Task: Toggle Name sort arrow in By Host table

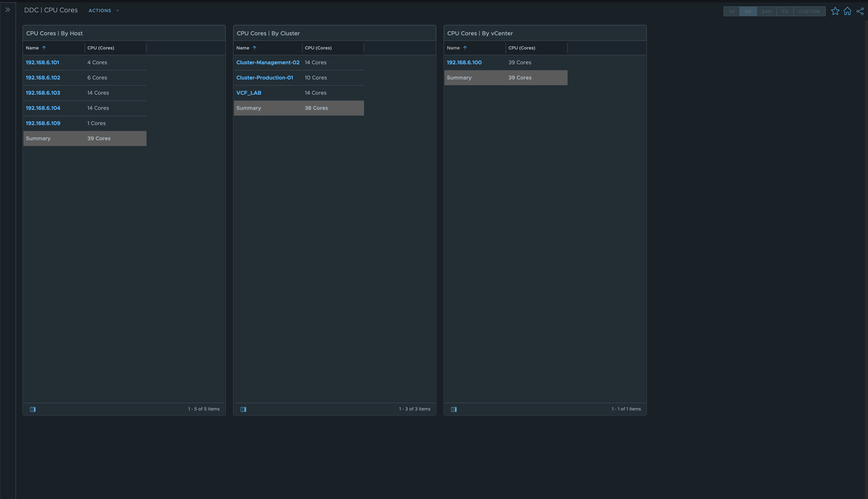Action: click(44, 48)
